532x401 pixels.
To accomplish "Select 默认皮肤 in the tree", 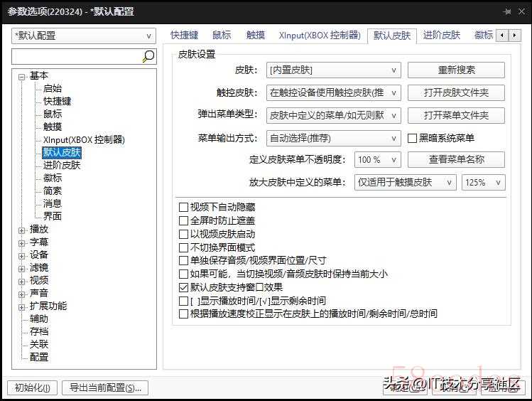I will [x=62, y=152].
